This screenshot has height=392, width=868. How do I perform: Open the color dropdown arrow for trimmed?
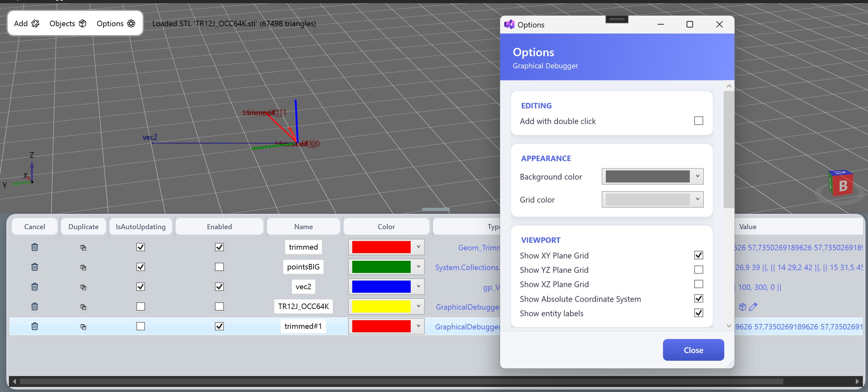[418, 247]
